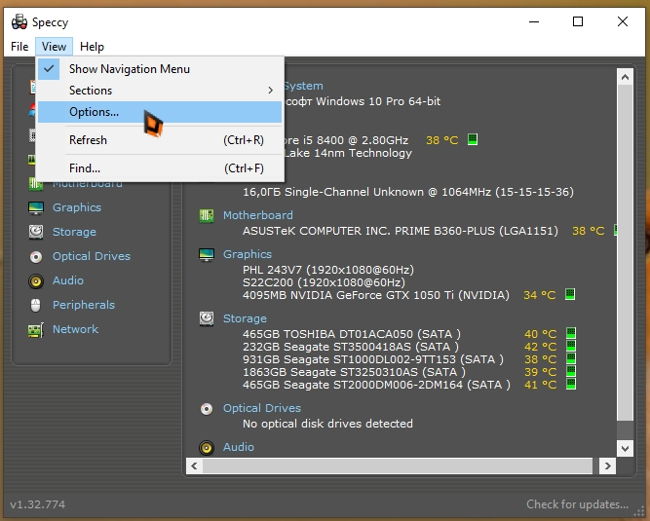Open the Help menu
The height and width of the screenshot is (521, 650).
92,46
